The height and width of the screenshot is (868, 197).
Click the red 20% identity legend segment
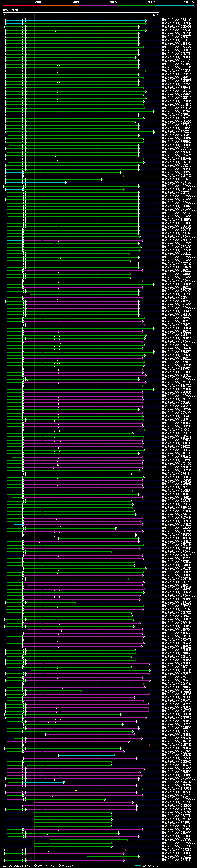tap(22, 6)
